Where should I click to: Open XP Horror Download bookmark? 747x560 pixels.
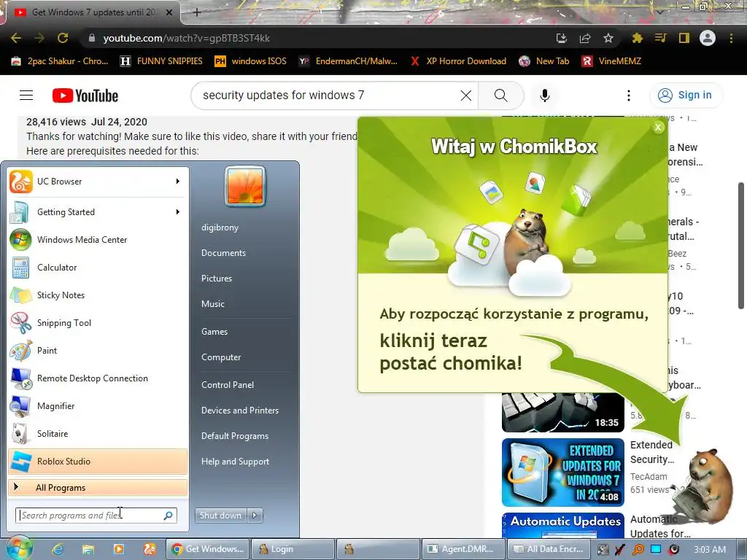pyautogui.click(x=458, y=61)
